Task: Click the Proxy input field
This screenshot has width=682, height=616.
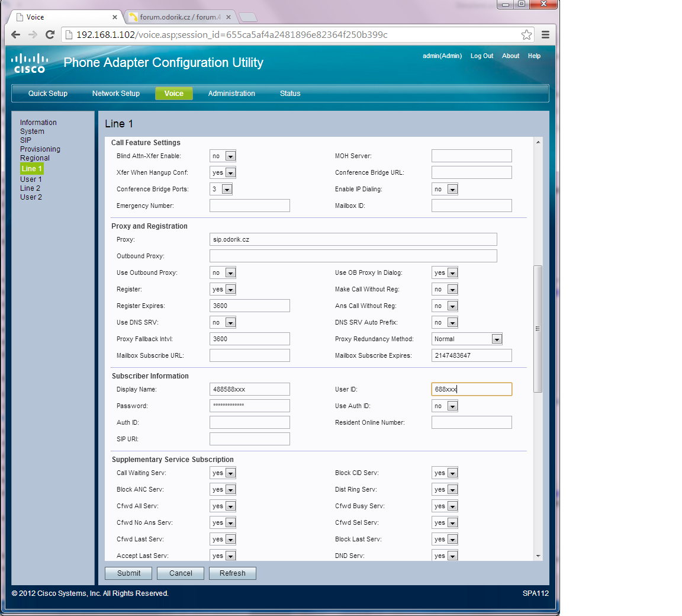Action: click(353, 240)
